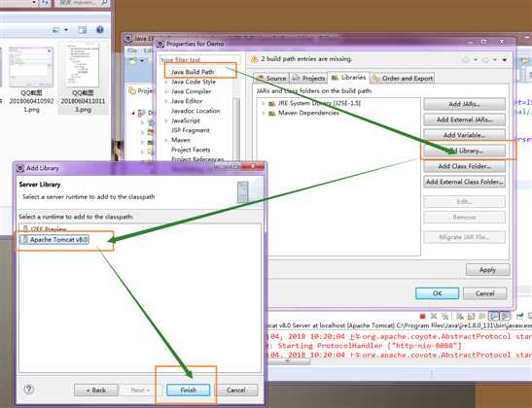Select JSP Fragment in properties tree

tap(190, 130)
